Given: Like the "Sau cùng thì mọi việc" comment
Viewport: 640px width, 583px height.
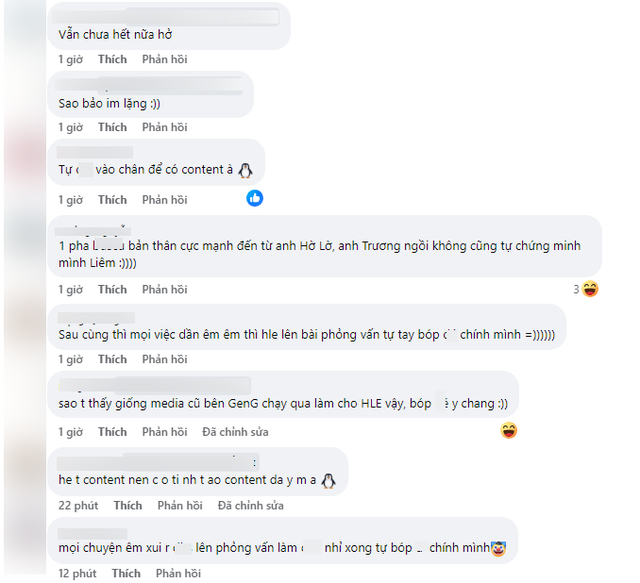Looking at the screenshot, I should coord(112,360).
